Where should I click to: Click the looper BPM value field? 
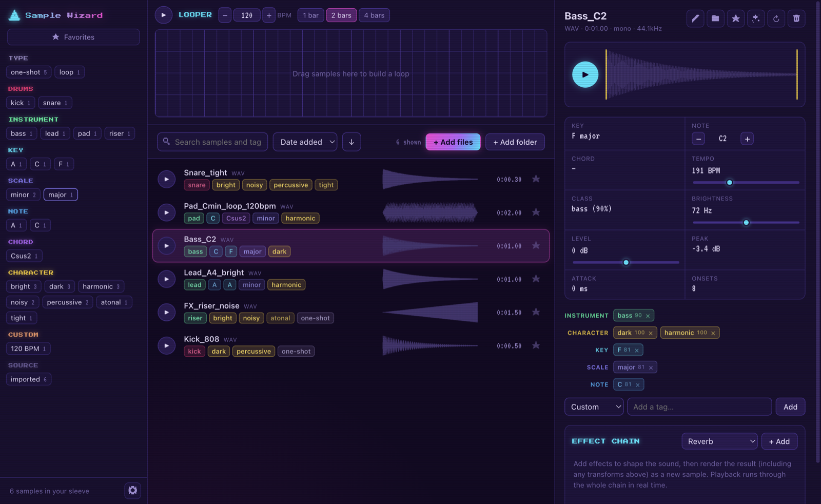[247, 15]
